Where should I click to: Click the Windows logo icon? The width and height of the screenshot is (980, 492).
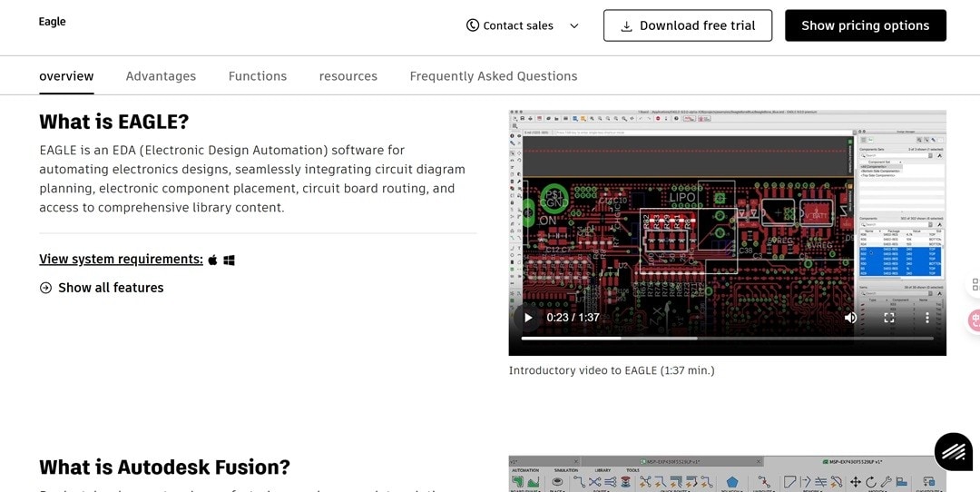(229, 260)
